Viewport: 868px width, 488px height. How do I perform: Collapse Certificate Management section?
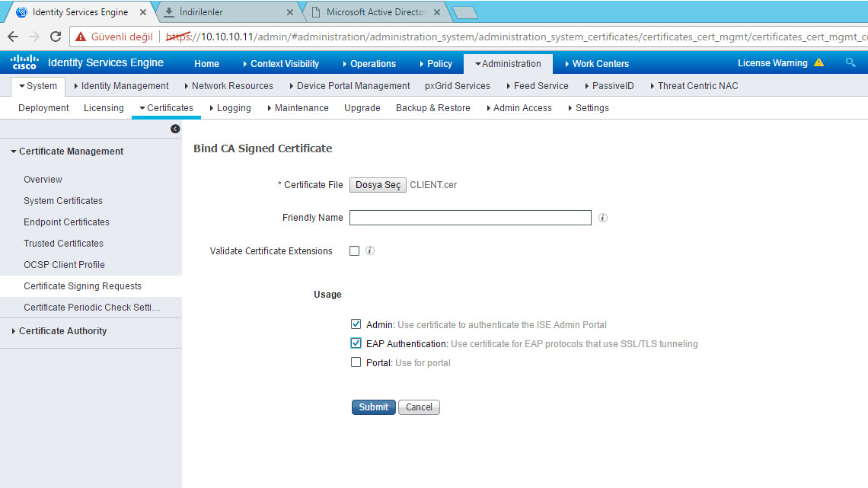pos(67,151)
